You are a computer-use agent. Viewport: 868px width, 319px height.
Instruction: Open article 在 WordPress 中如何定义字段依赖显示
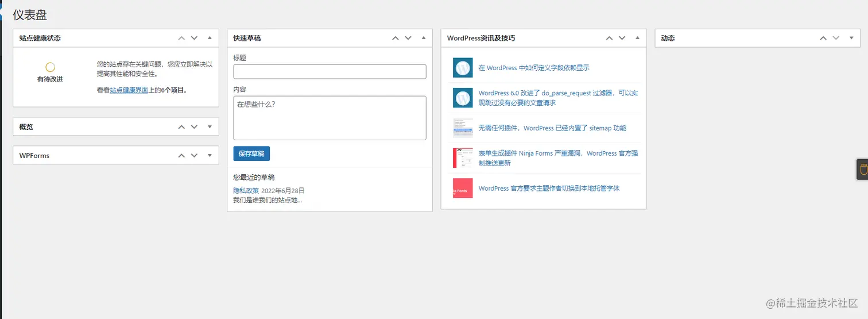point(534,68)
